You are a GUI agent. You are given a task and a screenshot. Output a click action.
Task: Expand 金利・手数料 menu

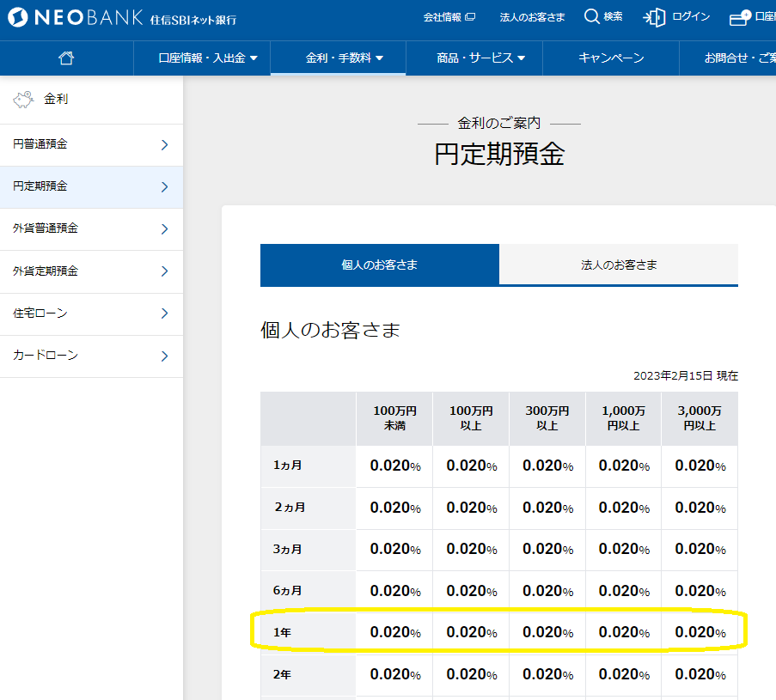[339, 58]
